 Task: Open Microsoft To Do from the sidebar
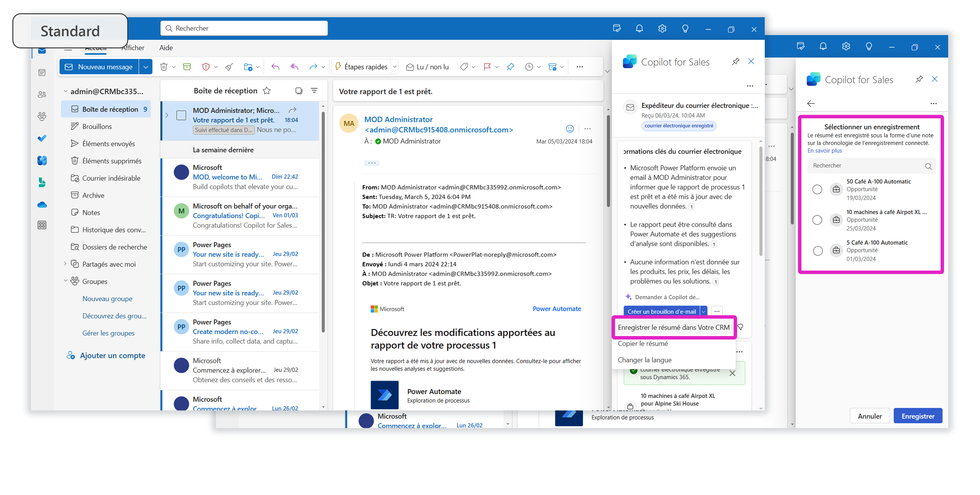[x=42, y=138]
